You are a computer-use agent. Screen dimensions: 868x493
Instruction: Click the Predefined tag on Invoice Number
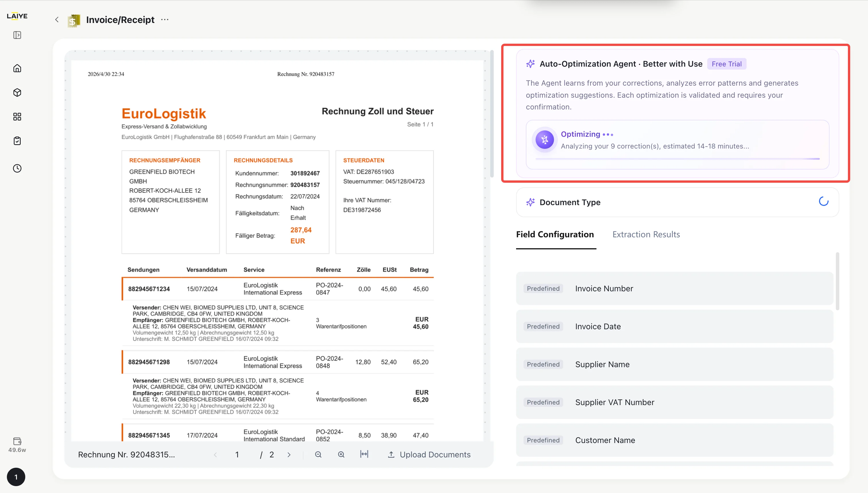[x=543, y=288]
